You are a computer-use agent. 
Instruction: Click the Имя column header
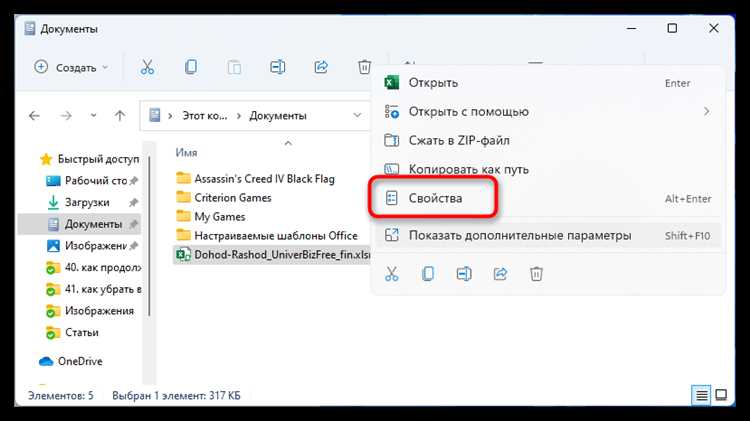(x=187, y=153)
